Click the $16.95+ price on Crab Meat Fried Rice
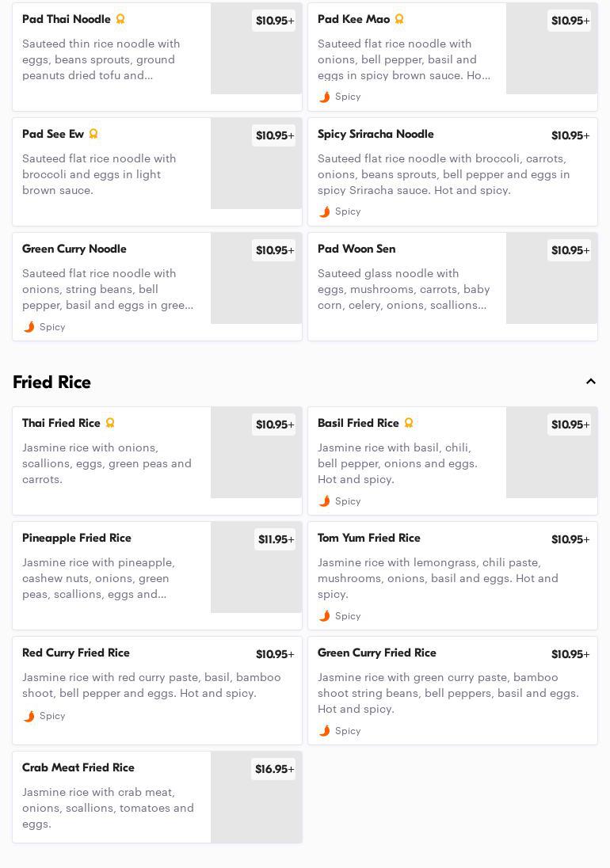Viewport: 610px width, 868px height. pos(274,769)
